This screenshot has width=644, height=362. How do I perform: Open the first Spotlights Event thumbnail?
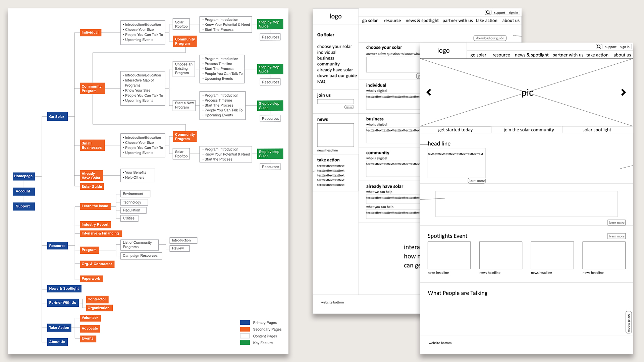pos(449,255)
